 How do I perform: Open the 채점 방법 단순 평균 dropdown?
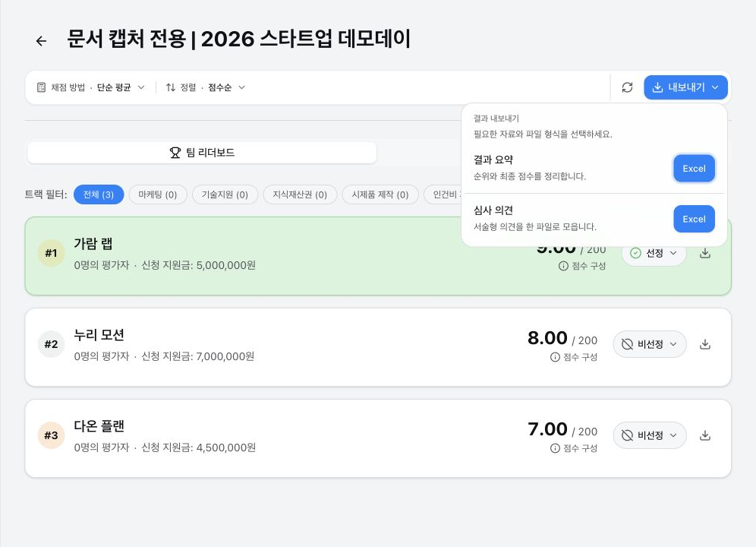pyautogui.click(x=90, y=87)
